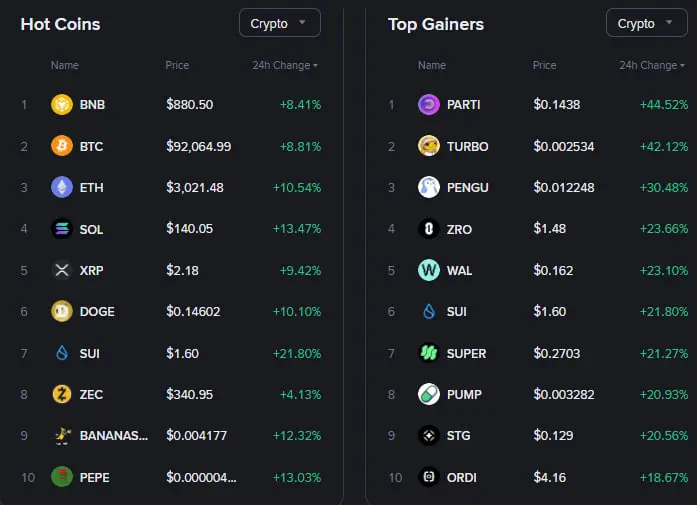This screenshot has width=697, height=505.
Task: Click the Ethereum ETH icon
Action: click(x=62, y=187)
